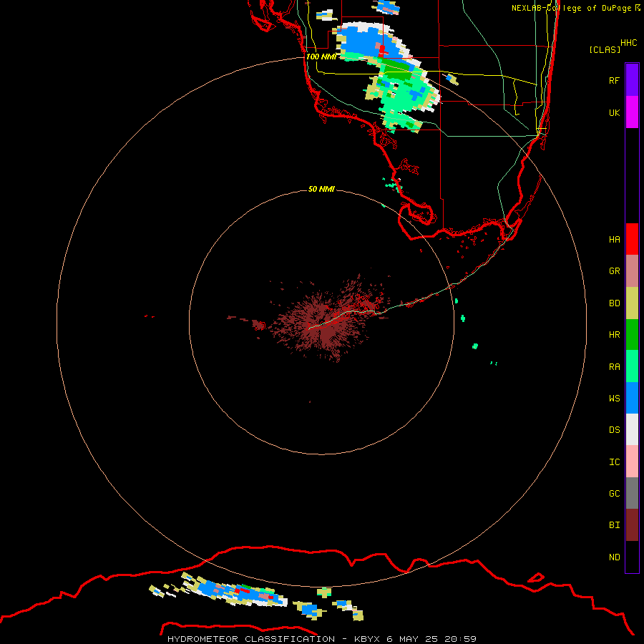Select the WS blue legend swatch
Viewport: 644px width, 644px height.
[x=632, y=398]
